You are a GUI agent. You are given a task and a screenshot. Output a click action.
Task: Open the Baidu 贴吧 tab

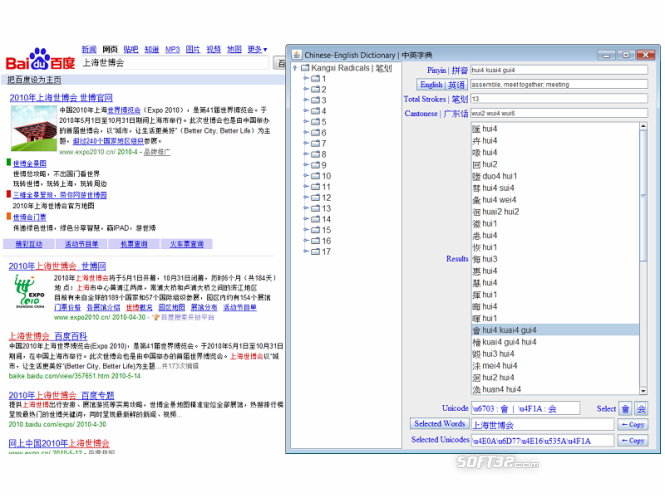pyautogui.click(x=131, y=49)
